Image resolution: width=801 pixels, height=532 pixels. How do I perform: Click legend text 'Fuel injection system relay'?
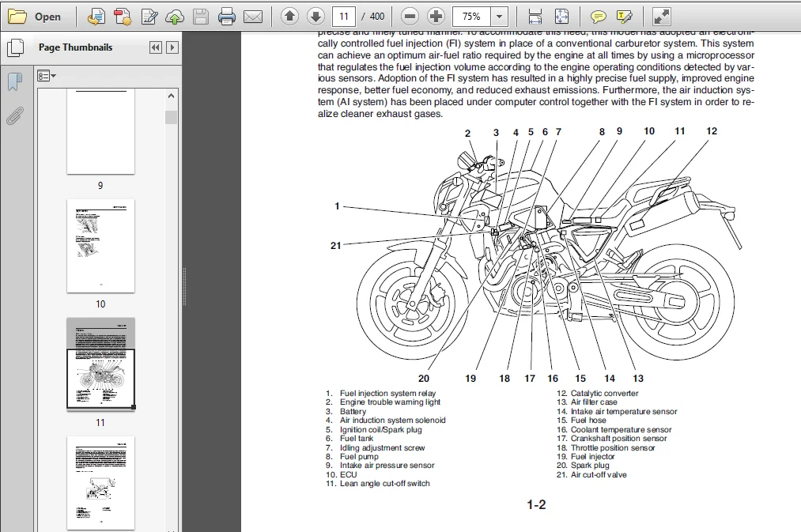[x=387, y=393]
